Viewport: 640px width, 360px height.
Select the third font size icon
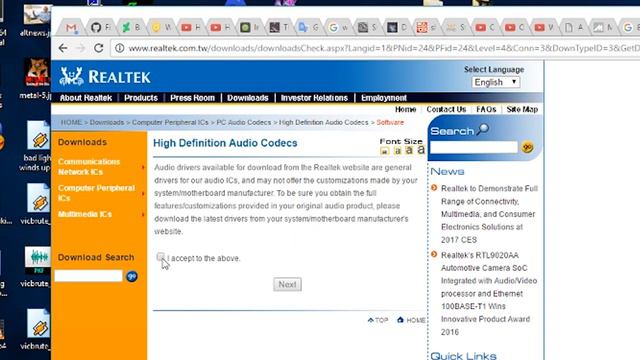409,150
